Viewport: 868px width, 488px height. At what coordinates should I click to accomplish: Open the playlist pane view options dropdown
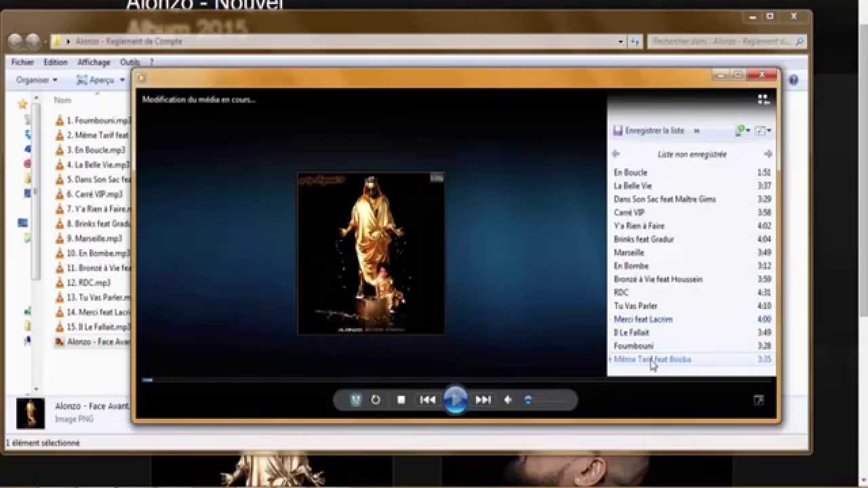point(763,130)
